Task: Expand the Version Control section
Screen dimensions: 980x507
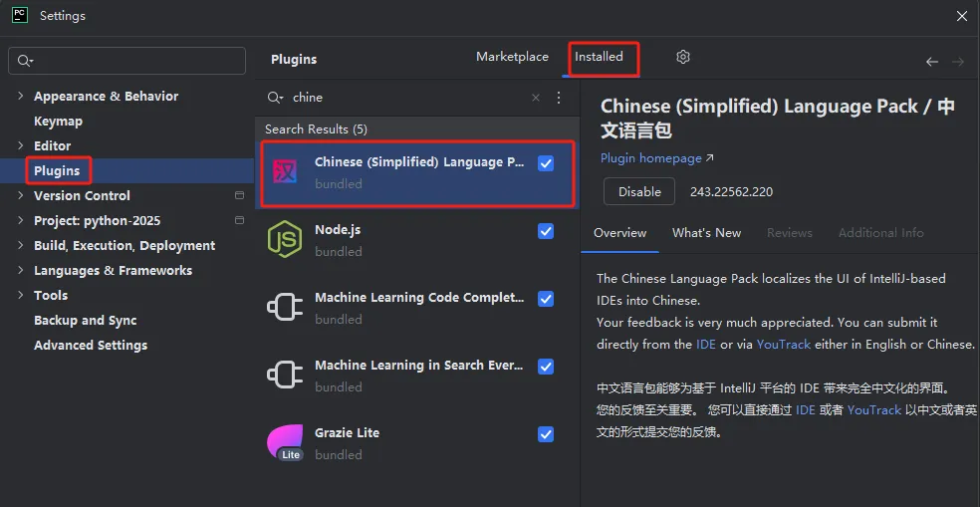Action: pyautogui.click(x=21, y=195)
